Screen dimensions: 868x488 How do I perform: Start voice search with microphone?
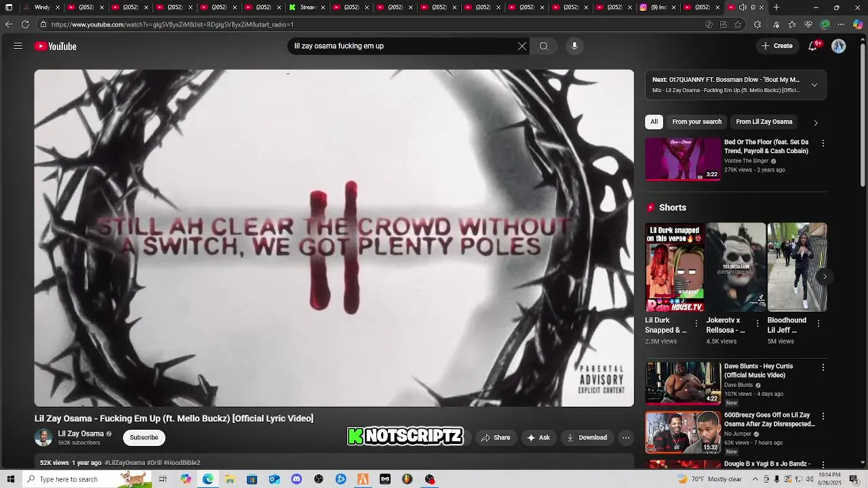574,46
